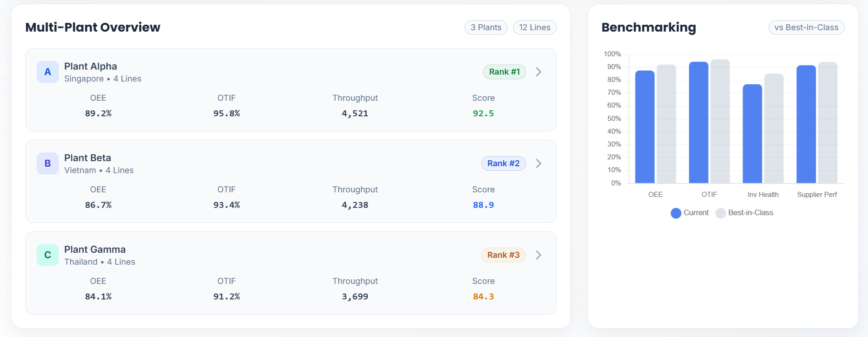Open Plant Beta details via chevron arrow
Screen dimensions: 868x337
click(539, 163)
